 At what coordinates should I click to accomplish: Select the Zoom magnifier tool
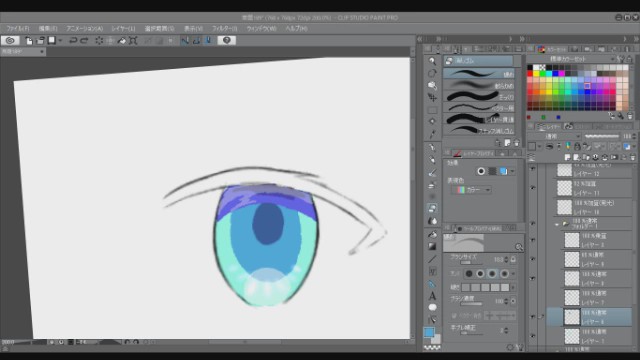click(432, 61)
